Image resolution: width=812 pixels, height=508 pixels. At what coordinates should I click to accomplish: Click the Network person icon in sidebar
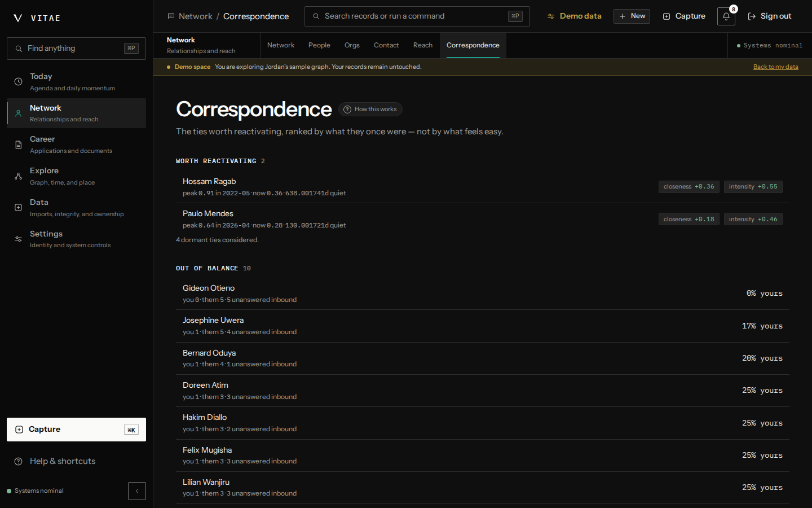tap(19, 113)
